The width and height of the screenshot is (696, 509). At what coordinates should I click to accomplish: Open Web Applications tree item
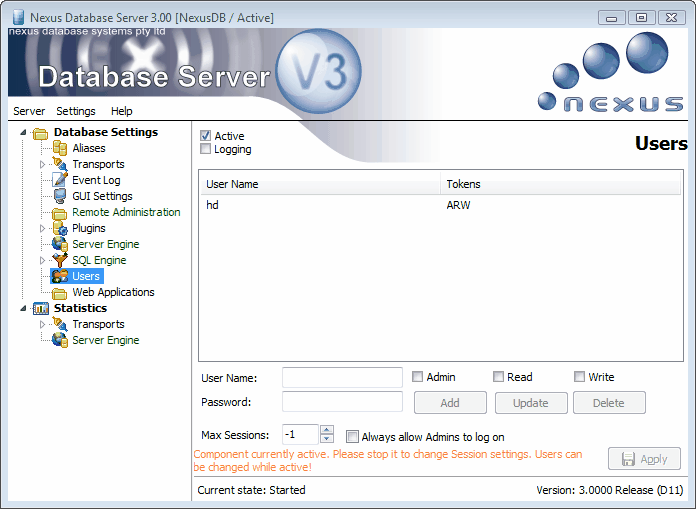pos(114,292)
